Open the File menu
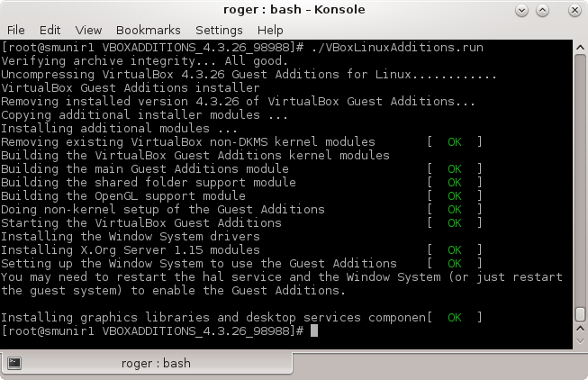Image resolution: width=588 pixels, height=380 pixels. (x=15, y=30)
